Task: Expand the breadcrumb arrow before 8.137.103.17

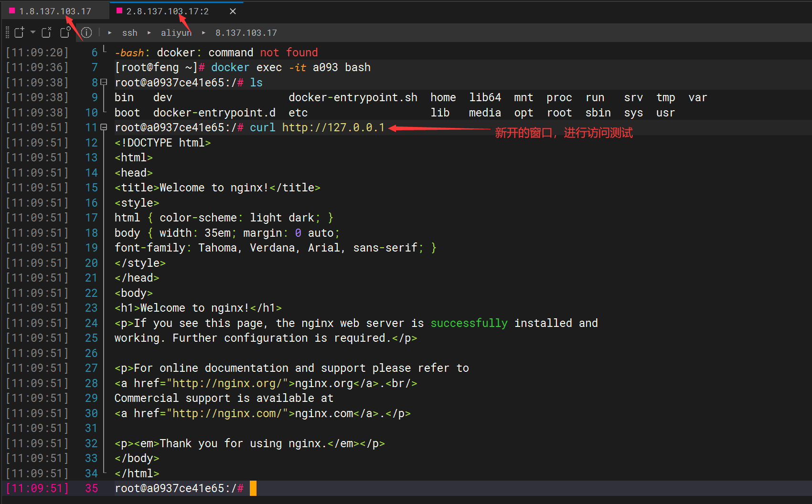Action: [203, 33]
